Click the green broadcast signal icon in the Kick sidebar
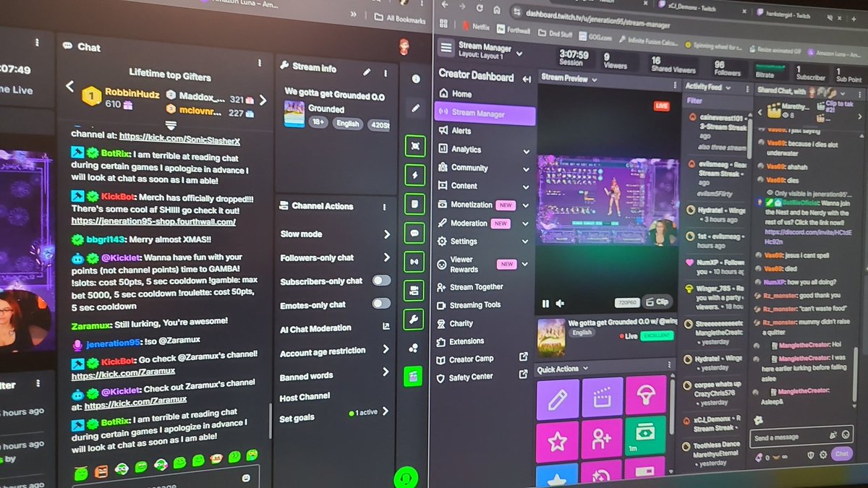 click(x=415, y=261)
